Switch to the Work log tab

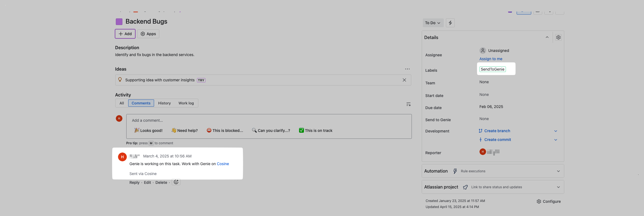point(186,103)
